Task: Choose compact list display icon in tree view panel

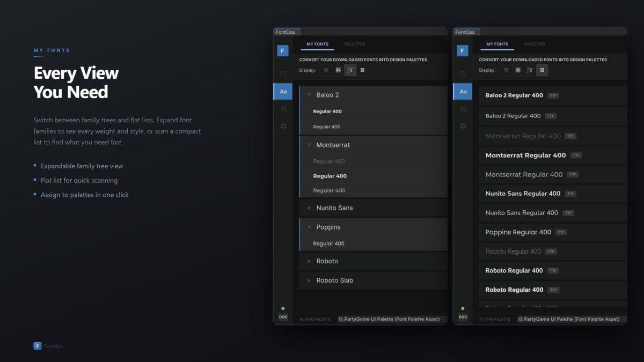Action: click(362, 70)
